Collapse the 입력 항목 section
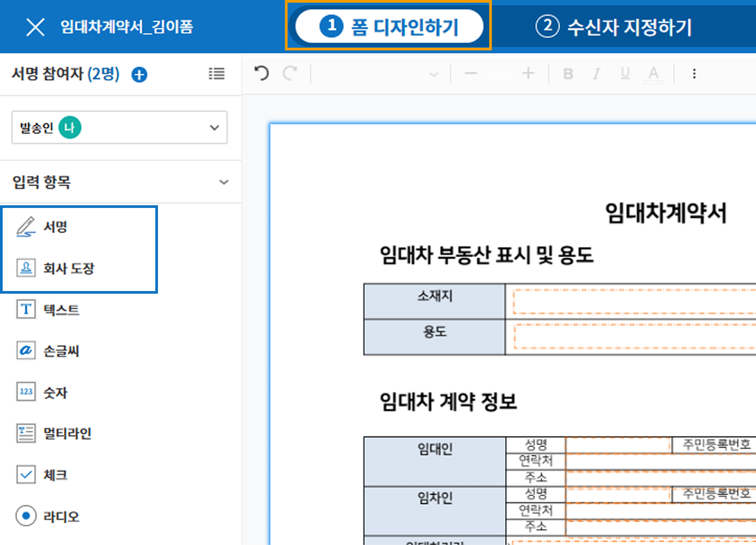The height and width of the screenshot is (545, 756). (x=224, y=182)
